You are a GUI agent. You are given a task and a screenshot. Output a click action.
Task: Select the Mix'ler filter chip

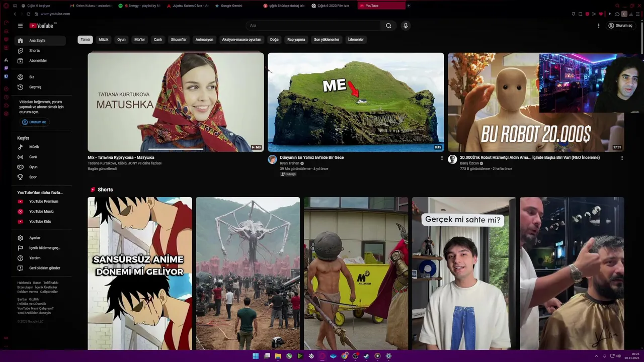pos(139,39)
